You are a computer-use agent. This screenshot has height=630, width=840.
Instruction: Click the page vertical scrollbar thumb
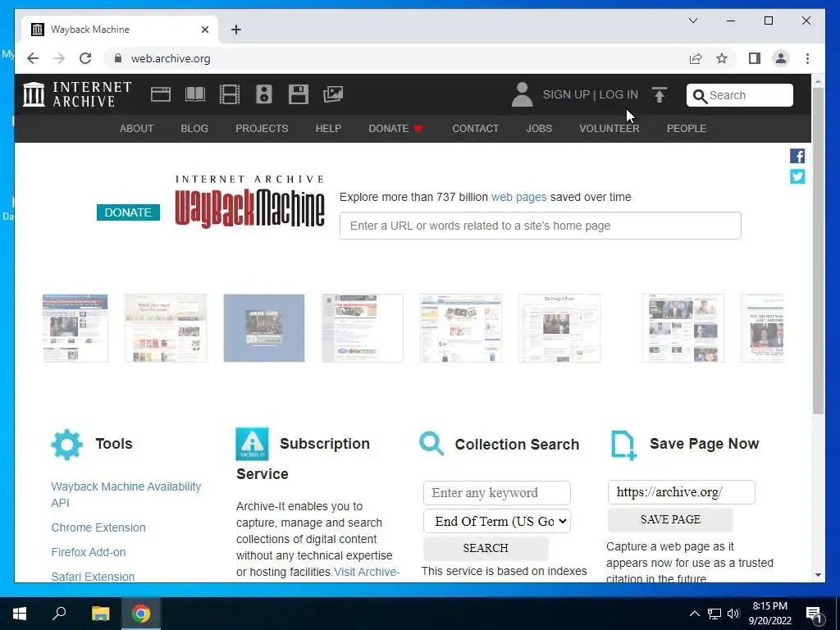click(x=818, y=250)
